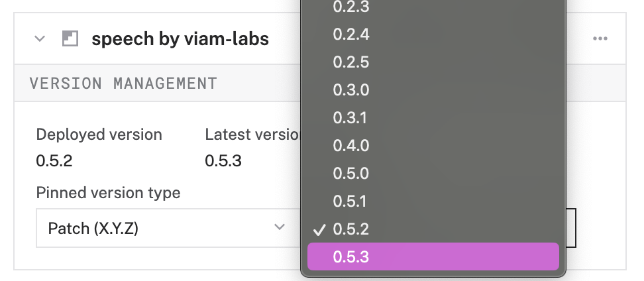
Task: Click the Deployed version value 0.5.2
Action: [x=54, y=161]
